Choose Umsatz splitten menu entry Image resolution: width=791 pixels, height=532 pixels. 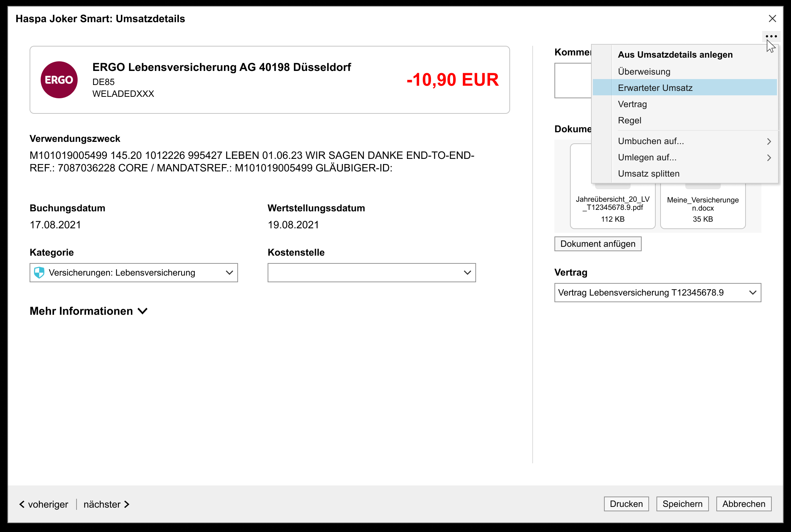tap(685, 173)
